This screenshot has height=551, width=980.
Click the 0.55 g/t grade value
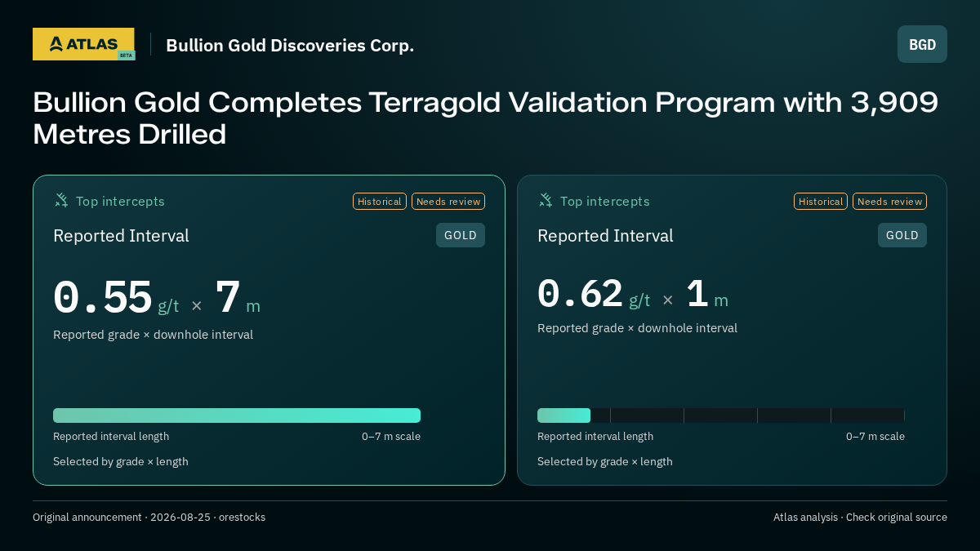click(x=116, y=298)
